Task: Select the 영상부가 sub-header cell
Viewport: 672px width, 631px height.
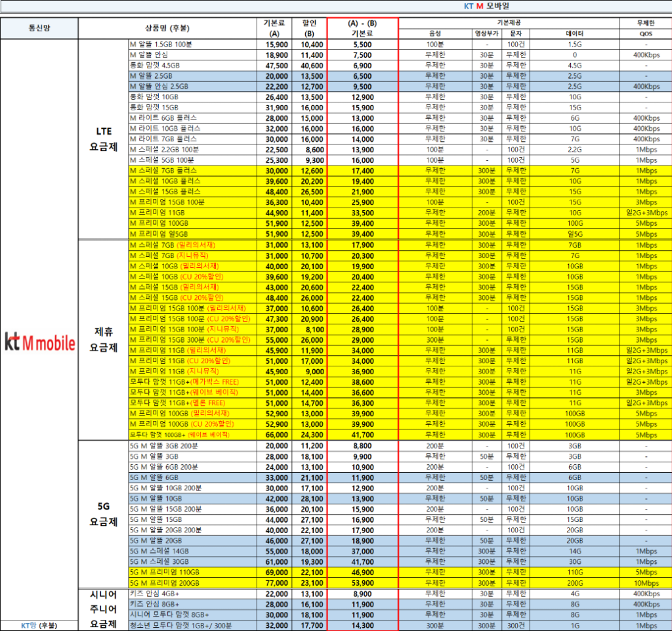Action: [x=487, y=33]
